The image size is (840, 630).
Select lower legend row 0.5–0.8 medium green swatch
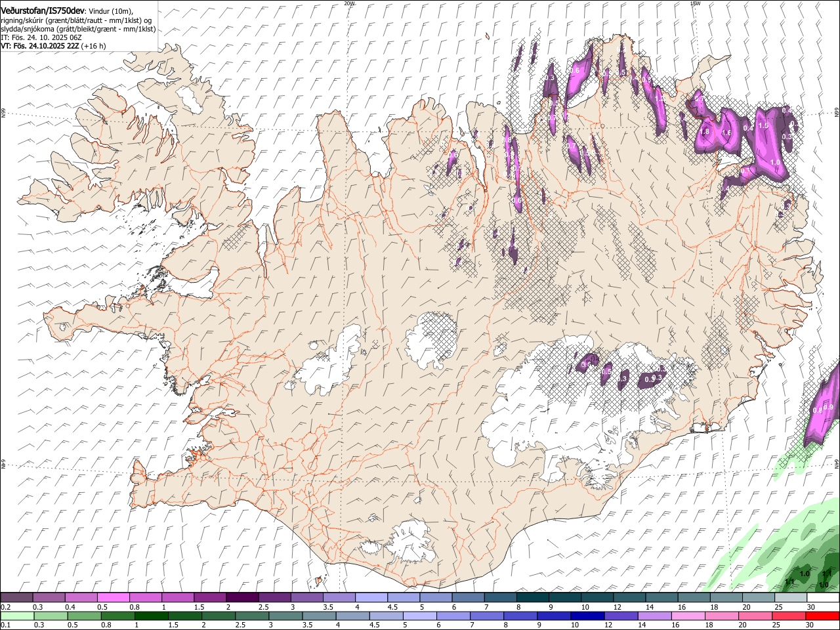tap(84, 616)
